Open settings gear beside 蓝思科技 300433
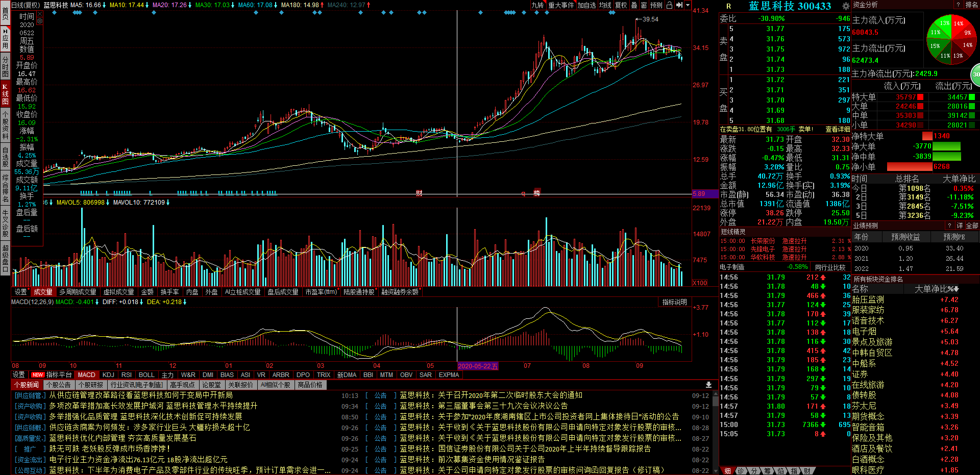The height and width of the screenshot is (475, 980). tap(846, 6)
